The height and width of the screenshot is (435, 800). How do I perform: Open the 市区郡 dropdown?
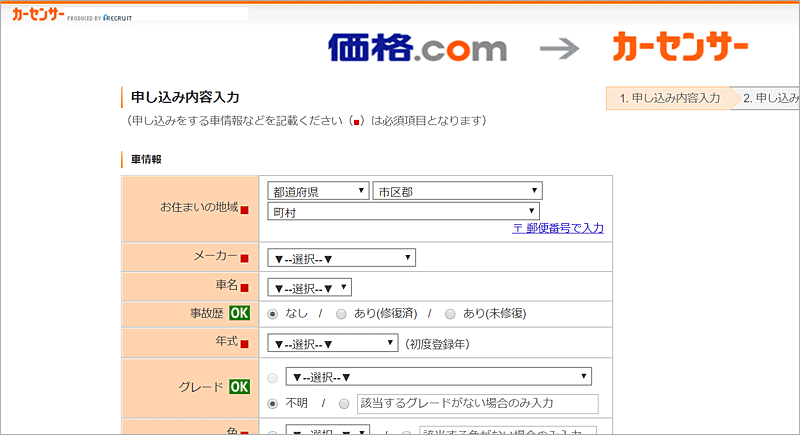pyautogui.click(x=456, y=191)
